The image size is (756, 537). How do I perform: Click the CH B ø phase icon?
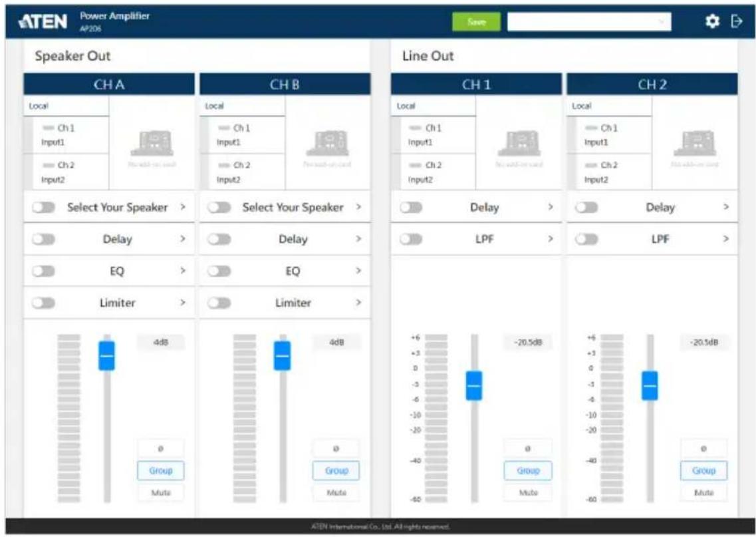(336, 448)
